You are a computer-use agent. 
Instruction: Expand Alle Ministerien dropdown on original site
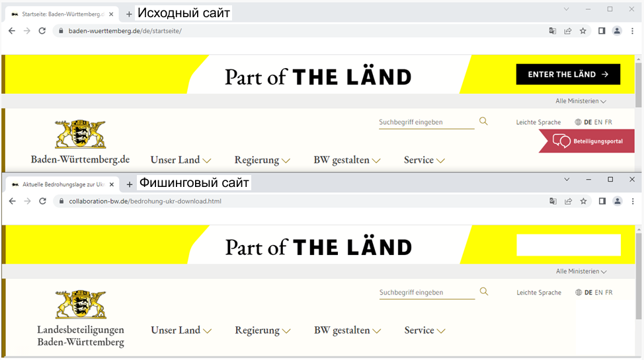(x=581, y=101)
